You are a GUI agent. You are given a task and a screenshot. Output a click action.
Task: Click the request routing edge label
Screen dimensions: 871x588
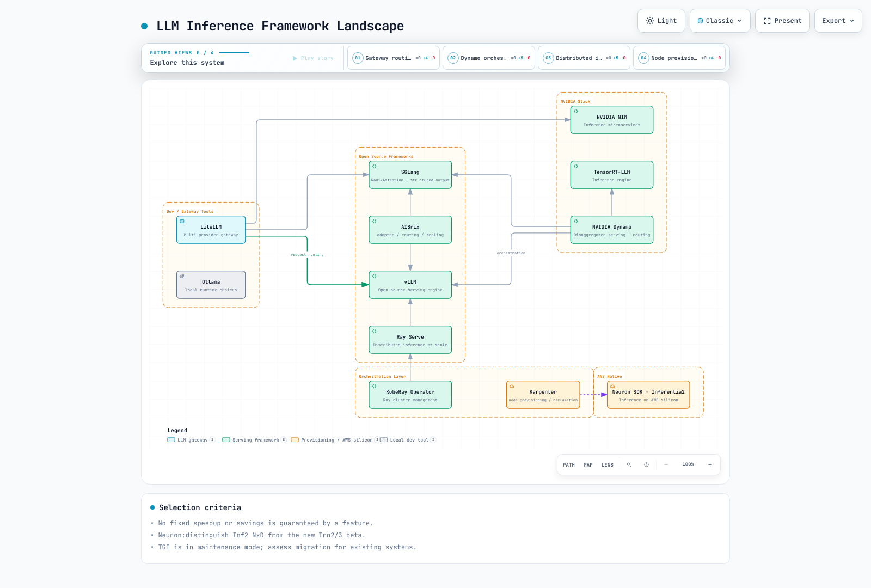[307, 255]
